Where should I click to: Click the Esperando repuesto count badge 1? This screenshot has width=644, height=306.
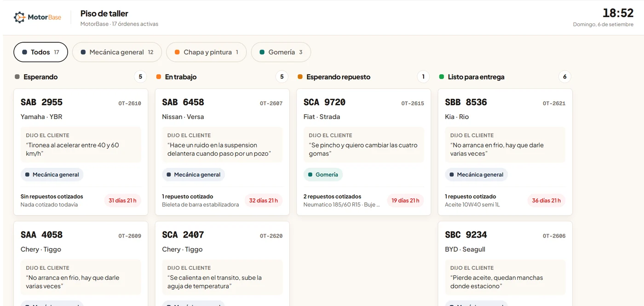423,77
